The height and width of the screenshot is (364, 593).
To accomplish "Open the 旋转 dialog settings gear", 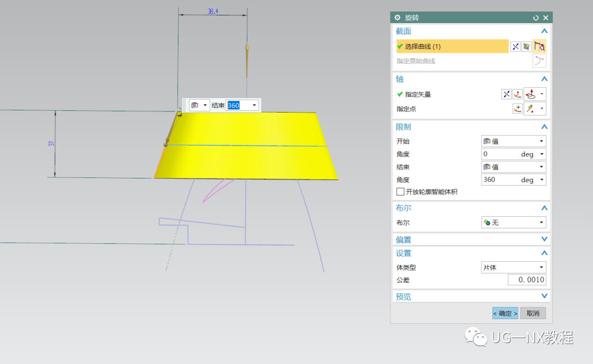I will (397, 18).
